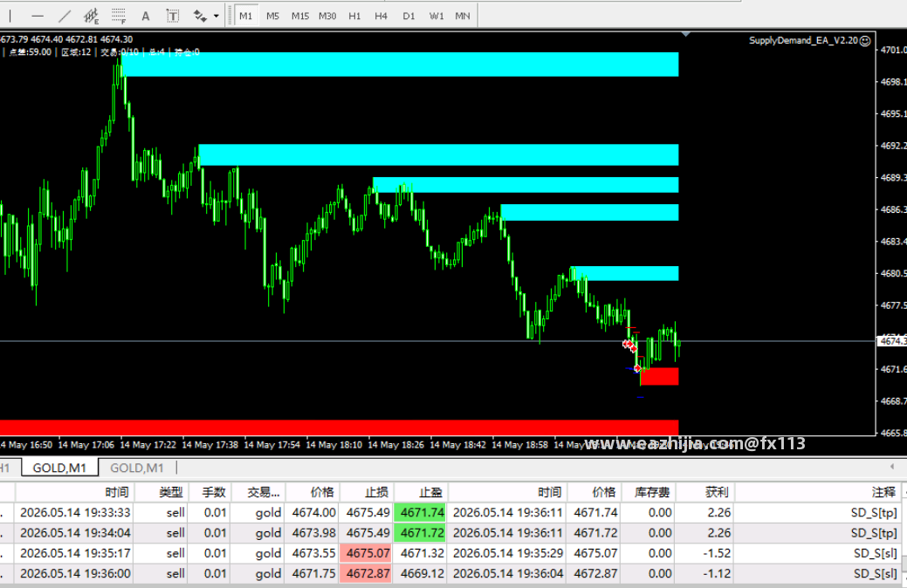Select the inactive GOLD,M1 chart tab
The image size is (907, 588).
137,467
